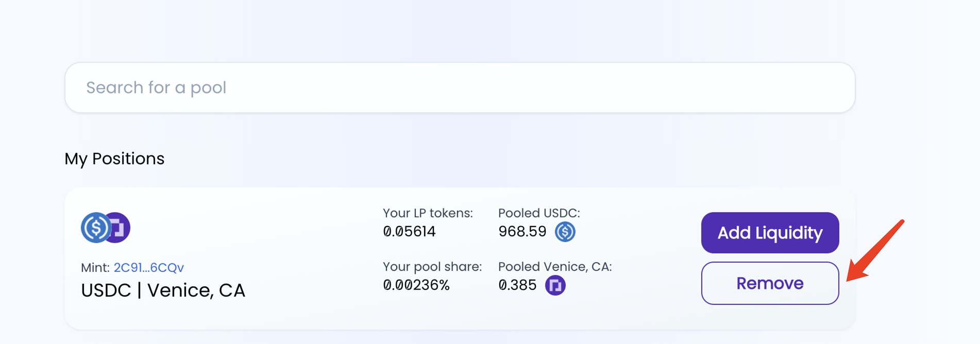Click the Remove button
The height and width of the screenshot is (344, 980).
[x=770, y=283]
